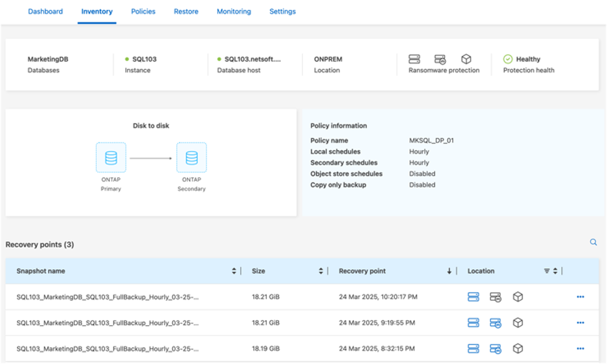The image size is (607, 364).
Task: Click the Copy only backup Disabled value
Action: [x=422, y=185]
